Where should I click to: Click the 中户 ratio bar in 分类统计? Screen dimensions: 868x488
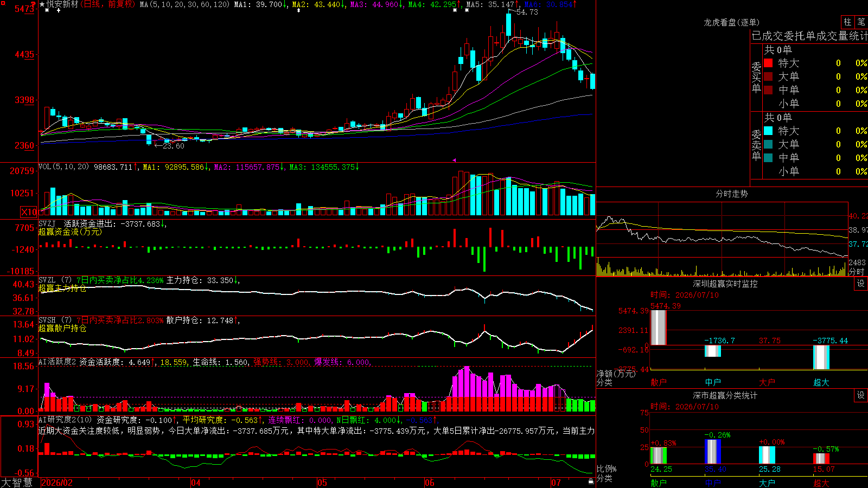[713, 452]
